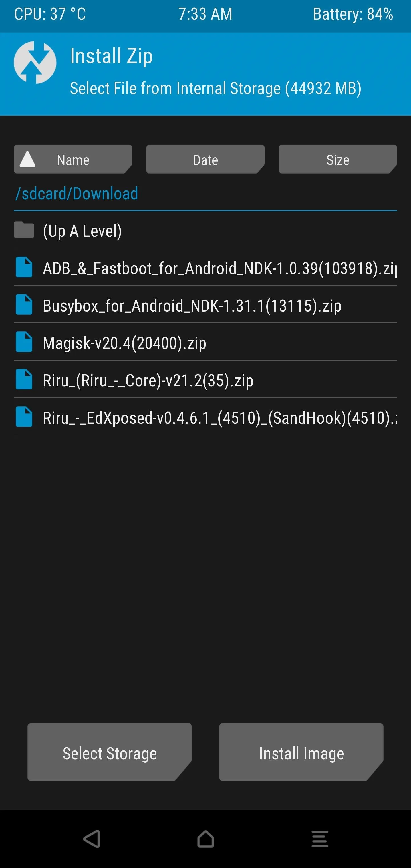Image resolution: width=411 pixels, height=868 pixels.
Task: Sort file list by Date
Action: coord(205,159)
